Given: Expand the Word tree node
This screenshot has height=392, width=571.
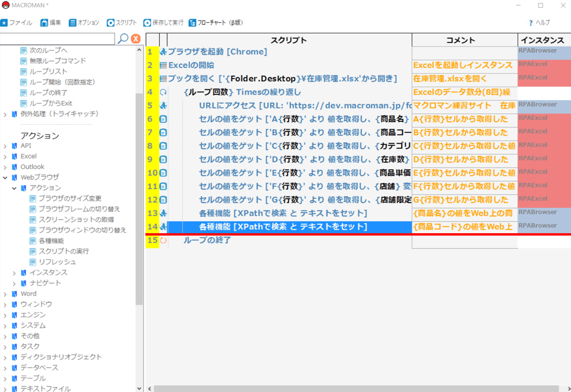Looking at the screenshot, I should [5, 294].
